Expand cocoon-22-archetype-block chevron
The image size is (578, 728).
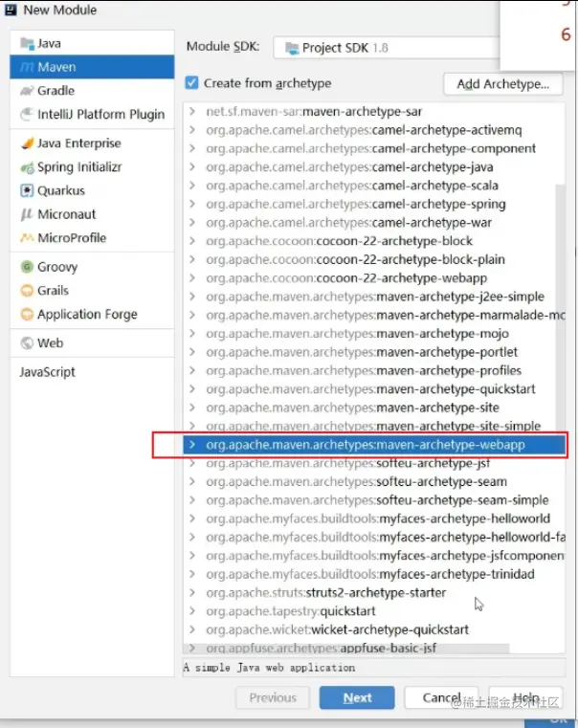[191, 241]
